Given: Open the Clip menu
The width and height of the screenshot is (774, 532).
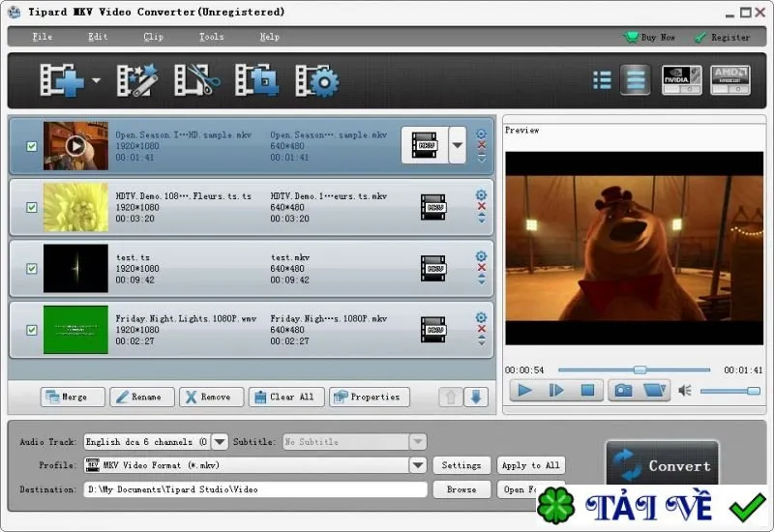Looking at the screenshot, I should click(x=153, y=37).
